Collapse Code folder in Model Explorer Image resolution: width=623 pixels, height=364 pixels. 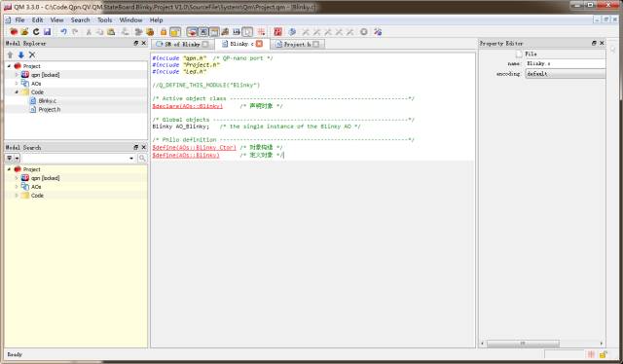pos(17,92)
